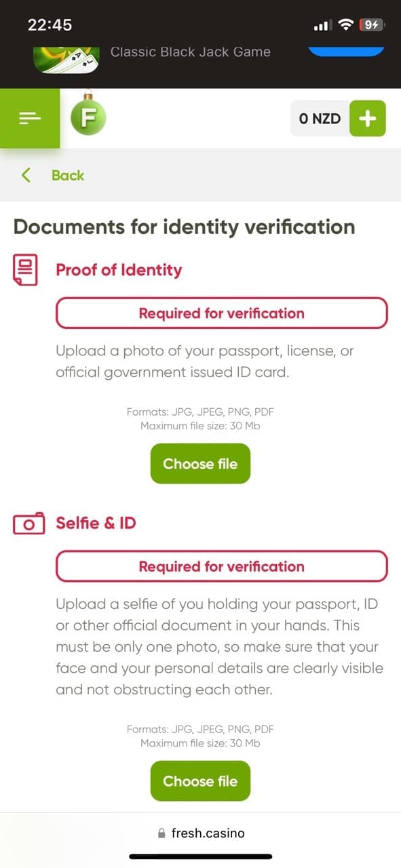Image resolution: width=401 pixels, height=868 pixels.
Task: Tap Required for verification under Selfie & ID
Action: (x=221, y=566)
